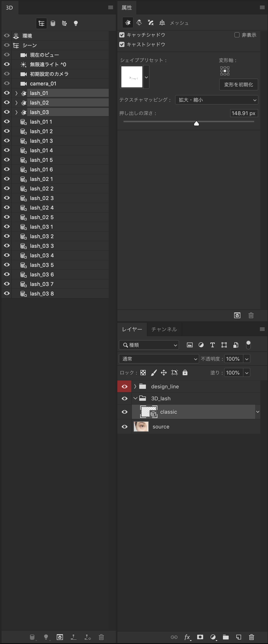Hide the source layer
The height and width of the screenshot is (644, 268).
[x=124, y=427]
